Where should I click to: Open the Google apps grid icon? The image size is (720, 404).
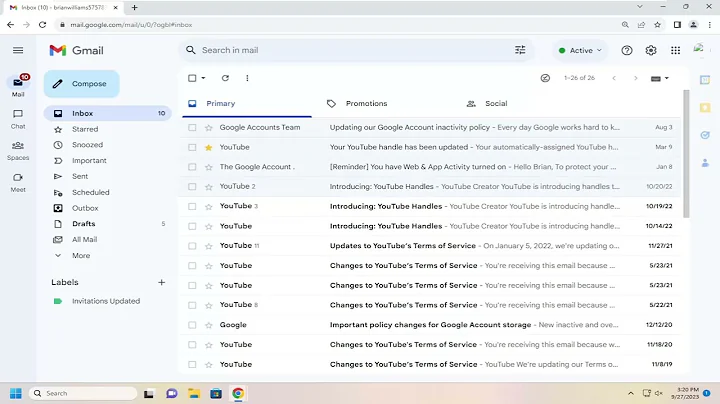click(675, 50)
